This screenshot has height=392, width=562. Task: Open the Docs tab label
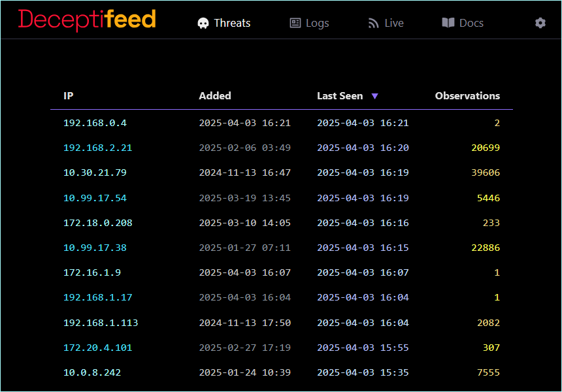point(471,24)
